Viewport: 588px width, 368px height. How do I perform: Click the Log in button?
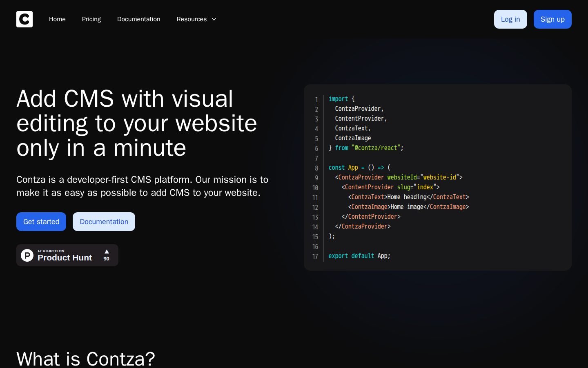(510, 19)
